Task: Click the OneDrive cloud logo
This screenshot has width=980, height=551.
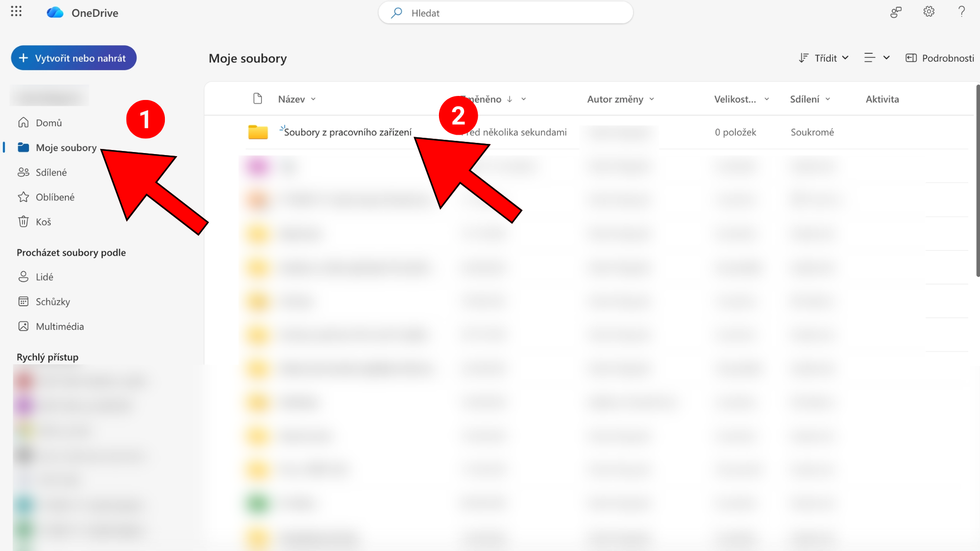Action: [x=55, y=13]
